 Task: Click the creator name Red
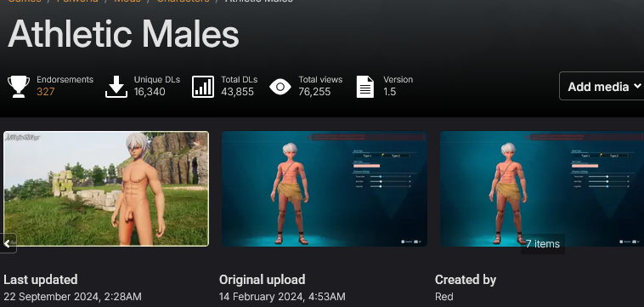click(444, 297)
